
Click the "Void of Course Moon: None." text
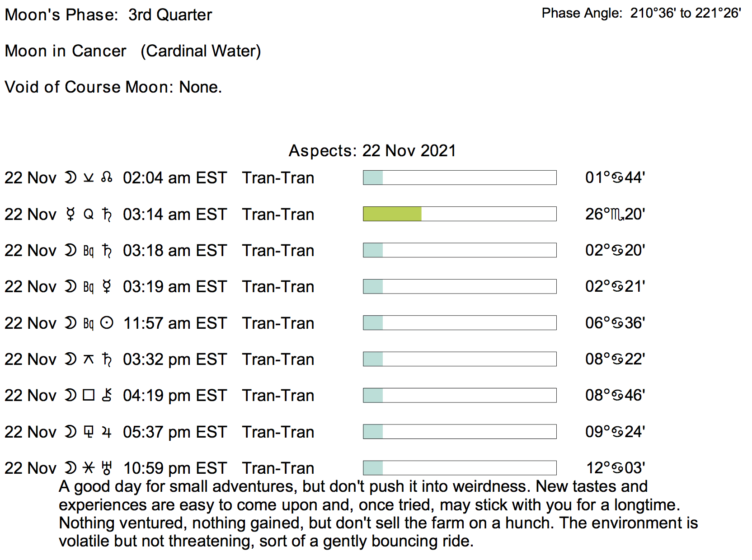pyautogui.click(x=113, y=87)
